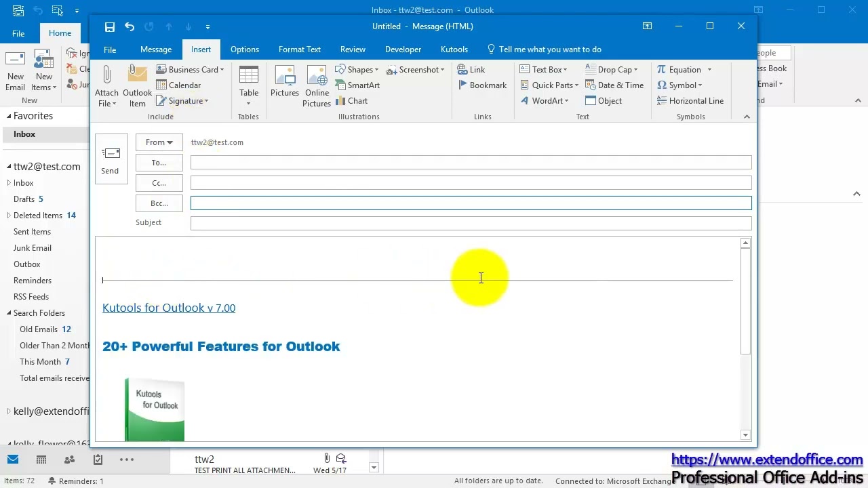
Task: Open the Junk Email folder
Action: coord(33,248)
